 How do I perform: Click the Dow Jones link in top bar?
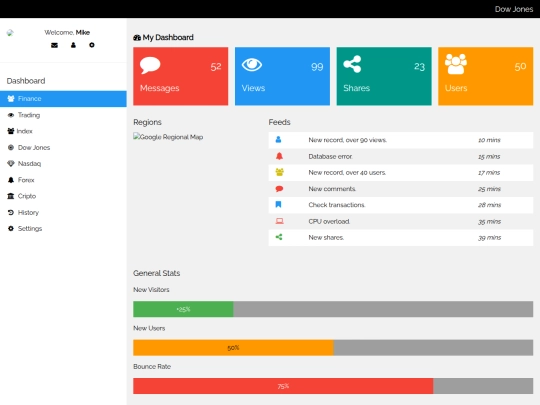[x=514, y=9]
